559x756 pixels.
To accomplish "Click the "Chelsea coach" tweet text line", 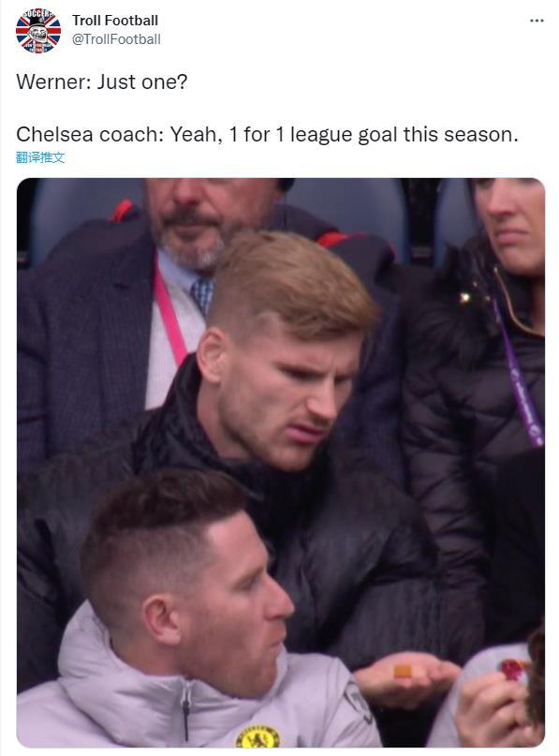I will click(x=267, y=135).
